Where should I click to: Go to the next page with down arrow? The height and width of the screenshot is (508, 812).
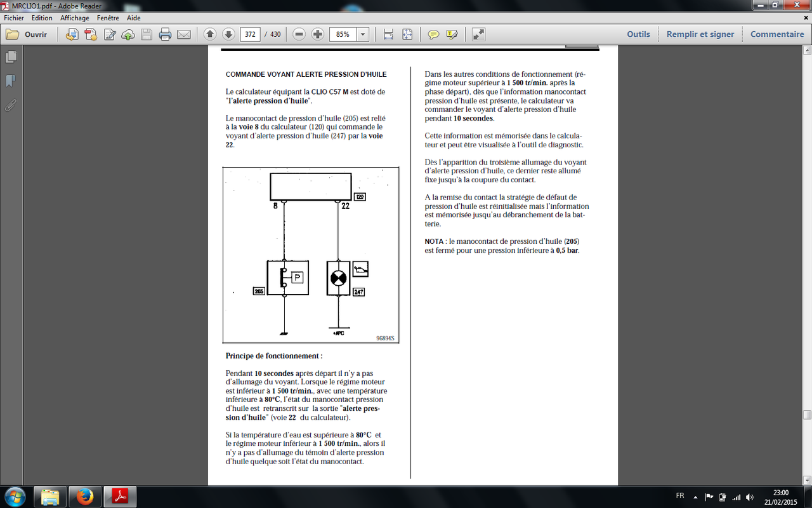coord(228,34)
